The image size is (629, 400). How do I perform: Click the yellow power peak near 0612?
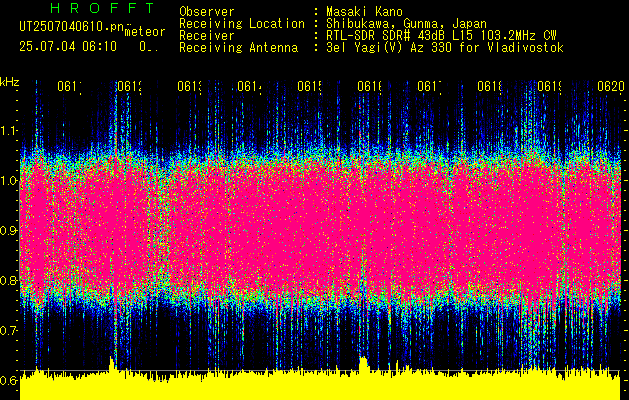coord(112,363)
